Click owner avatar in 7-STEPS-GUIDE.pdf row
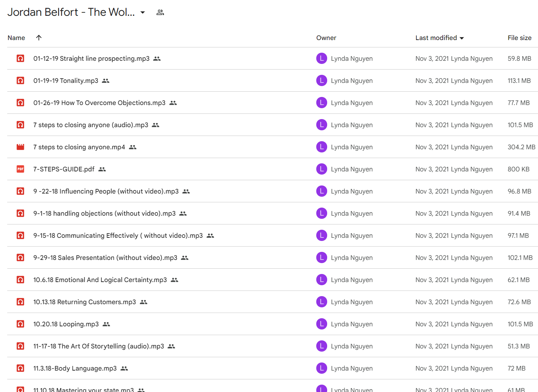 pos(322,169)
